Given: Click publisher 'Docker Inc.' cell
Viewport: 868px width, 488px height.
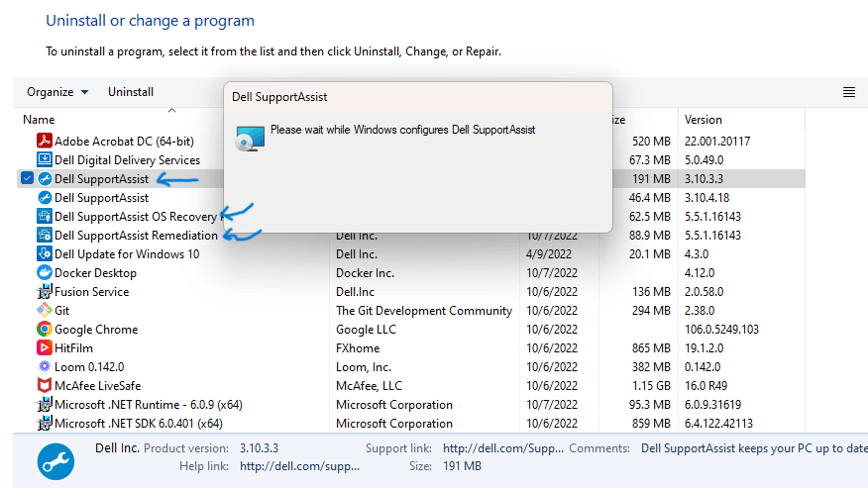Looking at the screenshot, I should coord(365,273).
